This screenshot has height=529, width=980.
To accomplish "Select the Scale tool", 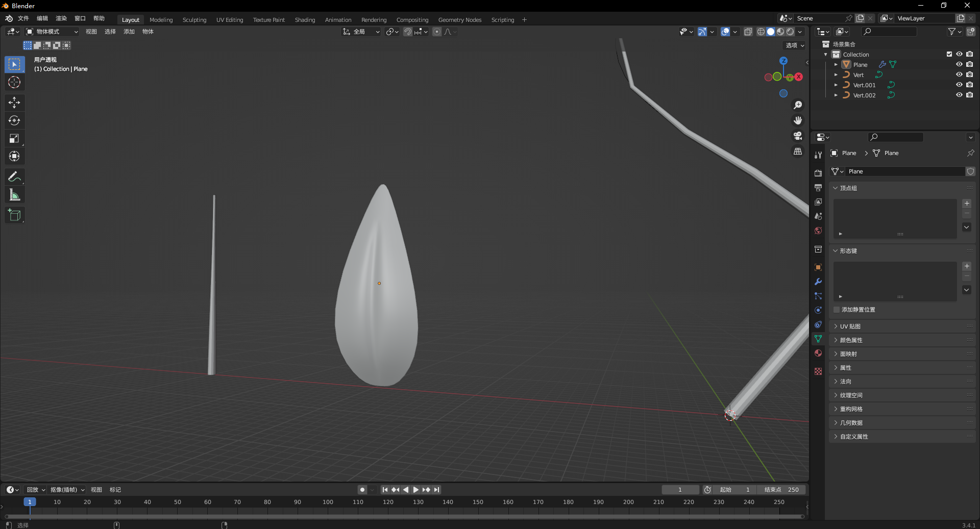I will click(14, 139).
